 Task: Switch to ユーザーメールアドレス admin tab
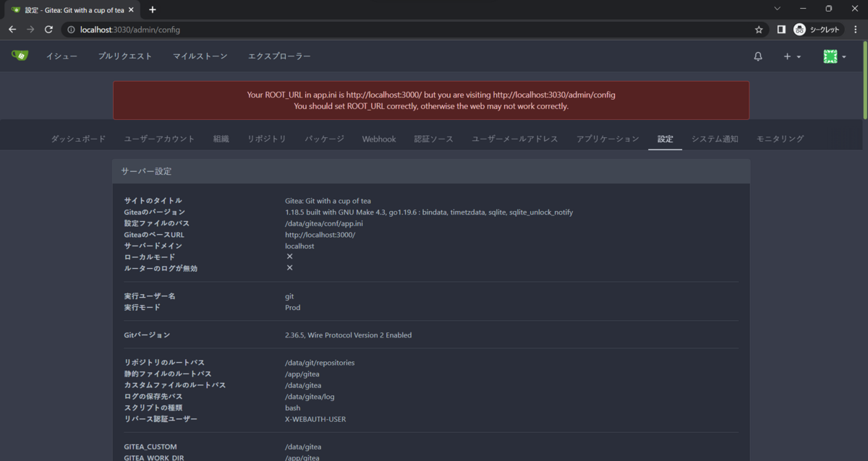click(x=515, y=139)
